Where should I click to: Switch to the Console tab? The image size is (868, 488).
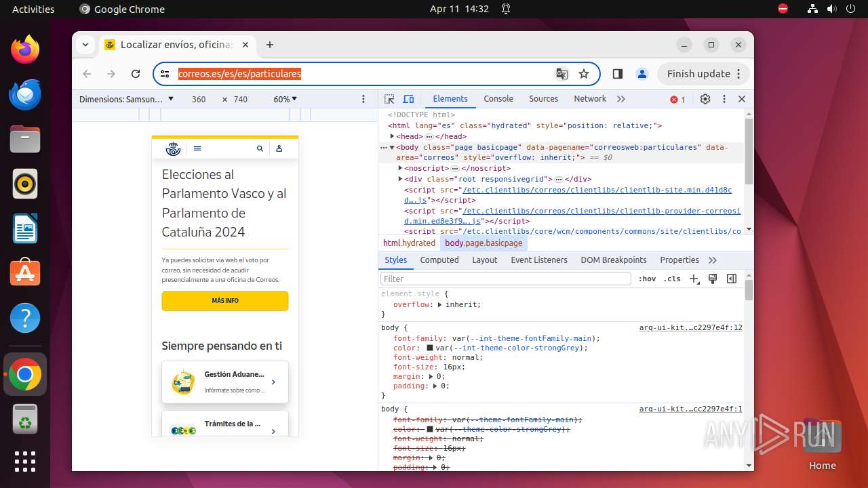click(498, 99)
